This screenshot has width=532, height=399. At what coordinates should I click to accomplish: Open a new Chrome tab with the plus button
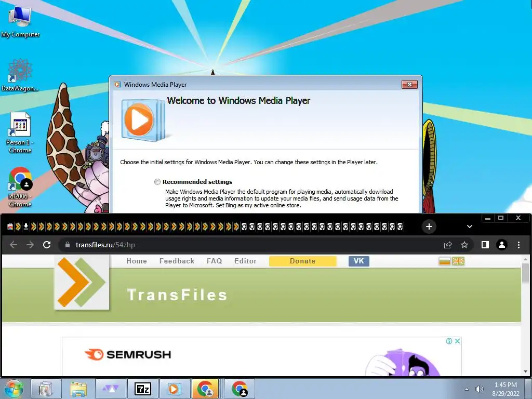(x=429, y=227)
